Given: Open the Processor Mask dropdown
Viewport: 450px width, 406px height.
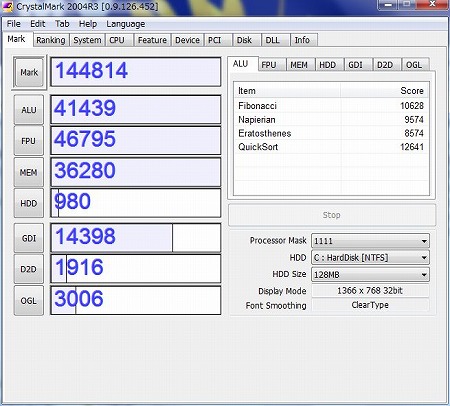Looking at the screenshot, I should (x=370, y=241).
